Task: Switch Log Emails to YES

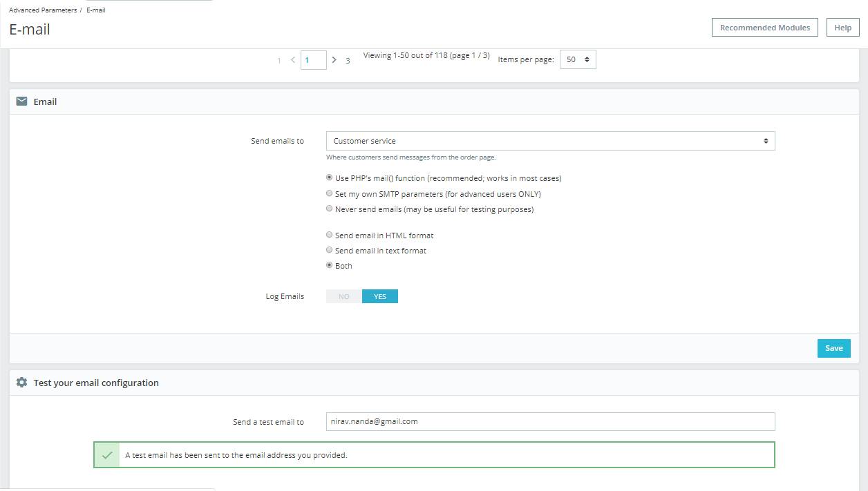Action: 380,296
